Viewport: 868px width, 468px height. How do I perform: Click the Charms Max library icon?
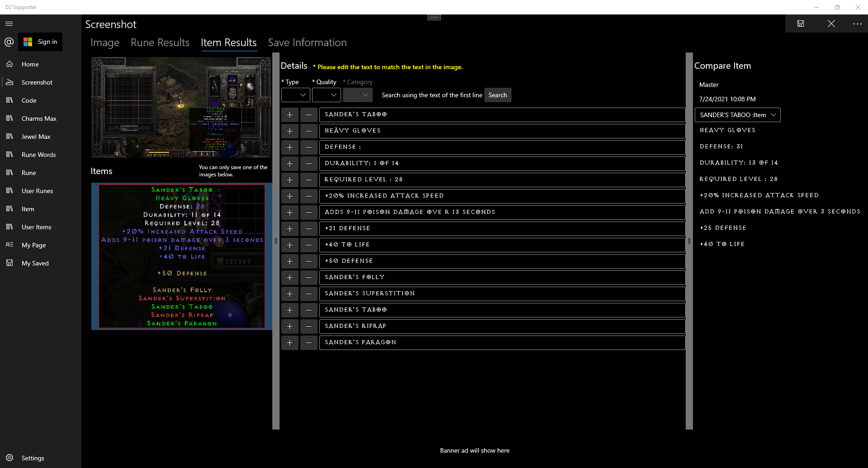tap(9, 118)
